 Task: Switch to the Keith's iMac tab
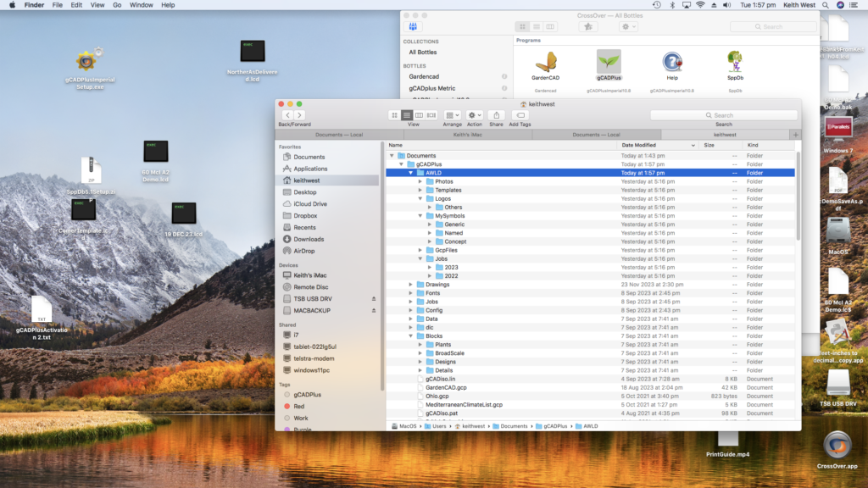468,135
